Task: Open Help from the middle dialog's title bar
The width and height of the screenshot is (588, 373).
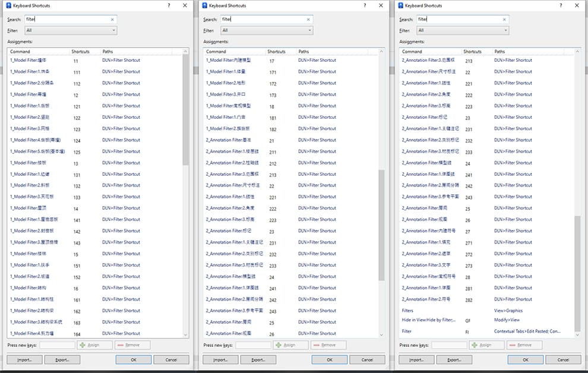Action: click(x=365, y=5)
